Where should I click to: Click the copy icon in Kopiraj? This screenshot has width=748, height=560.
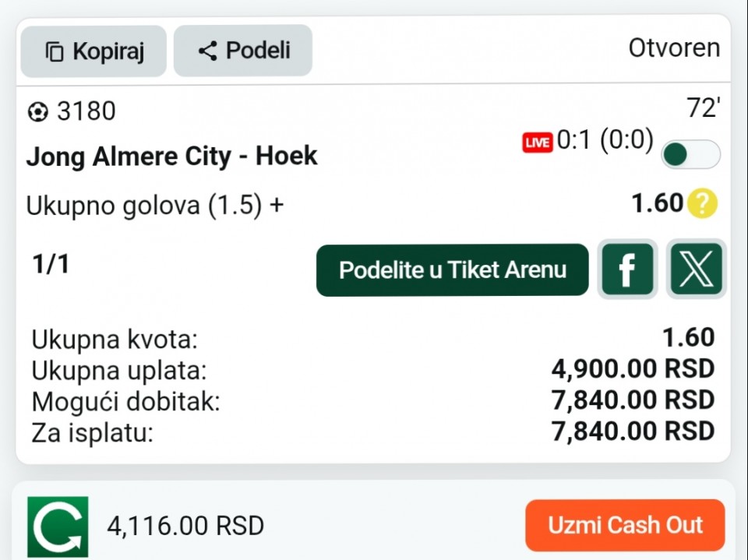coord(55,52)
